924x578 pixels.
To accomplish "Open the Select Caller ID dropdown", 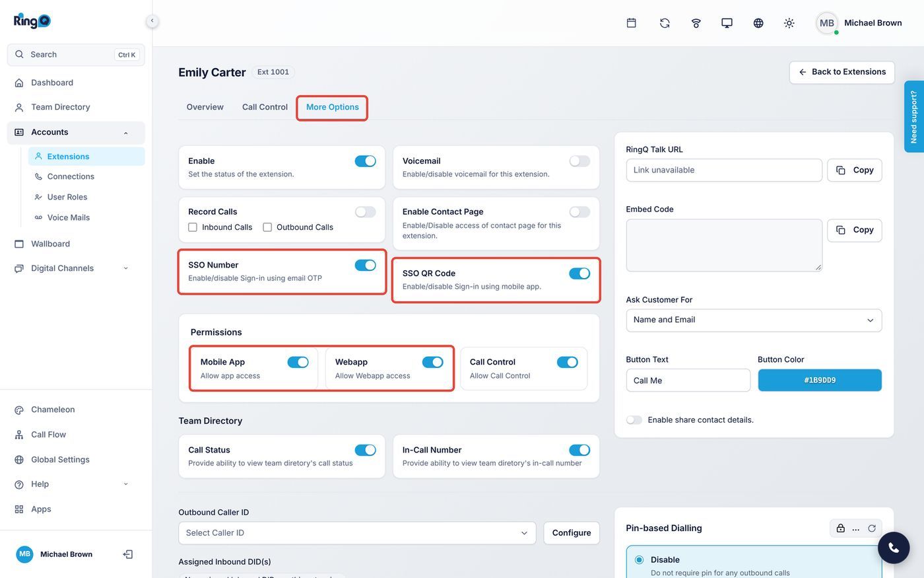I will pos(357,533).
